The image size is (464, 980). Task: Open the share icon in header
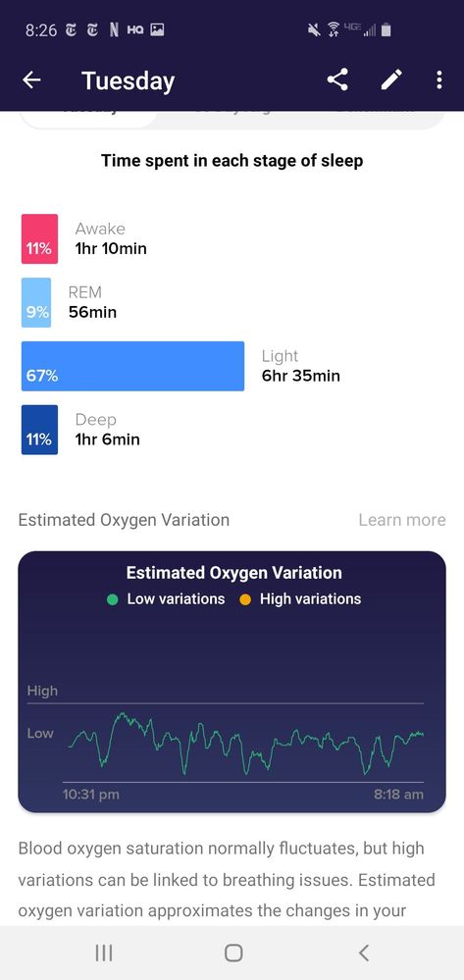tap(337, 80)
